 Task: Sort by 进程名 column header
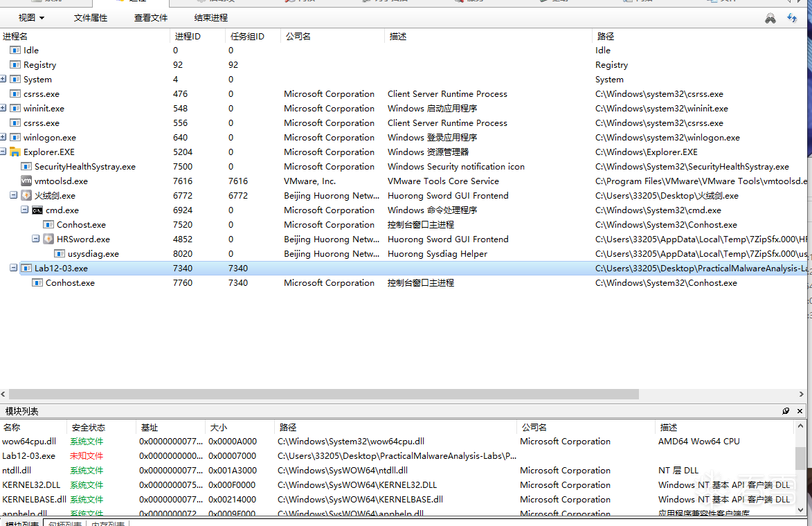click(85, 36)
